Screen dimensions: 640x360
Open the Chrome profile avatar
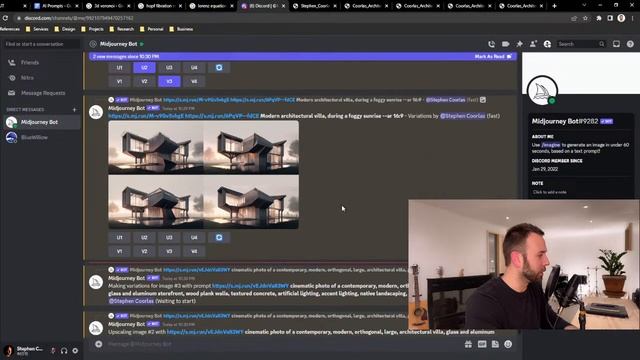pos(621,18)
